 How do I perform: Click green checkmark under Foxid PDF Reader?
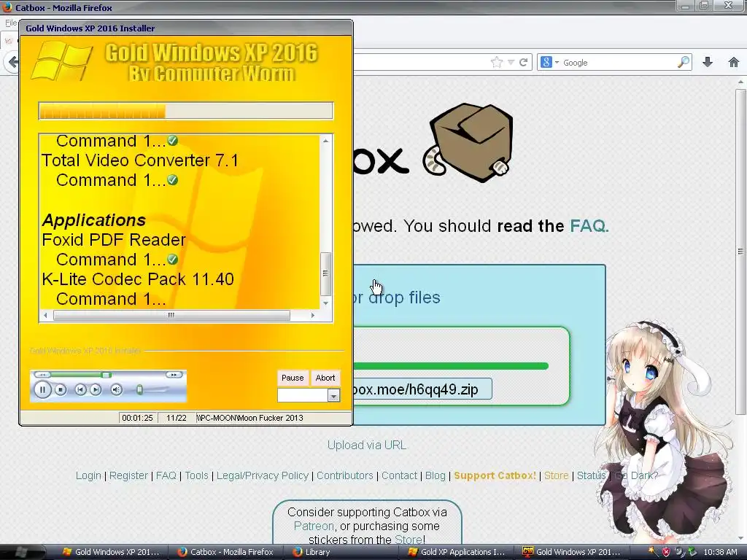(x=172, y=260)
